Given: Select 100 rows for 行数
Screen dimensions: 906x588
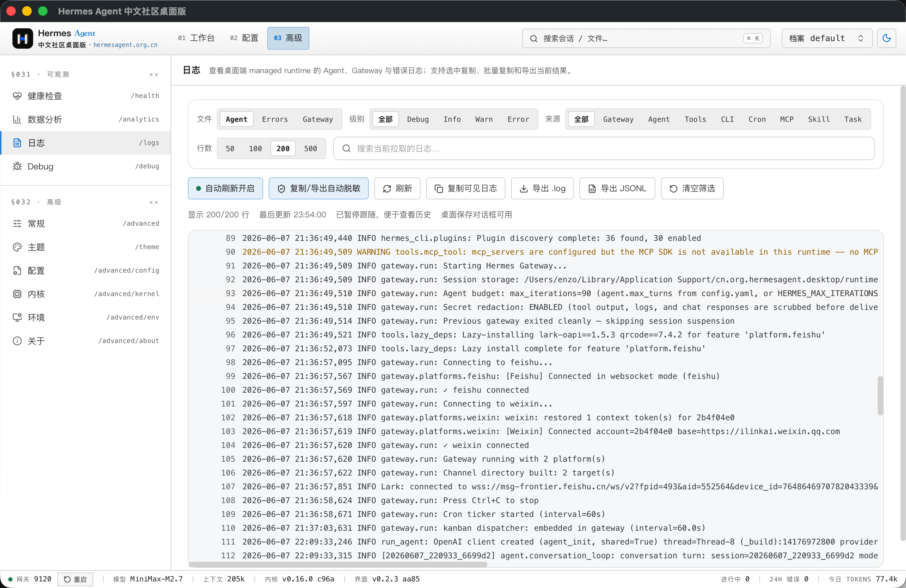Looking at the screenshot, I should tap(256, 149).
